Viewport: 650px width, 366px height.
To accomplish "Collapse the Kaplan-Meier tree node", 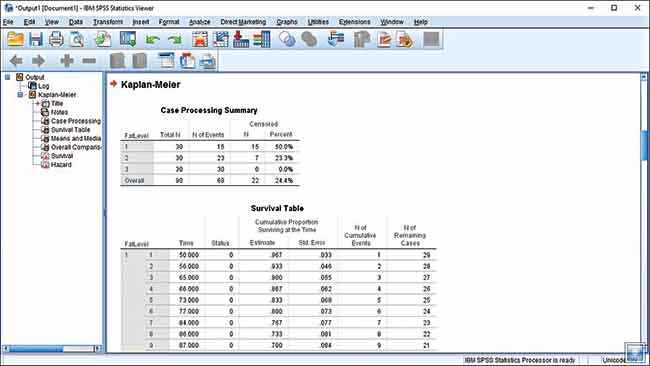I will [20, 95].
